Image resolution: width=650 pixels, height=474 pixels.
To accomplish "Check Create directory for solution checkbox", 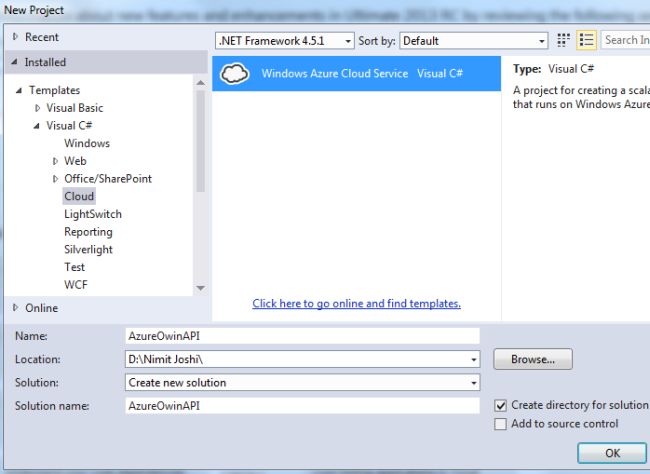I will tap(500, 405).
